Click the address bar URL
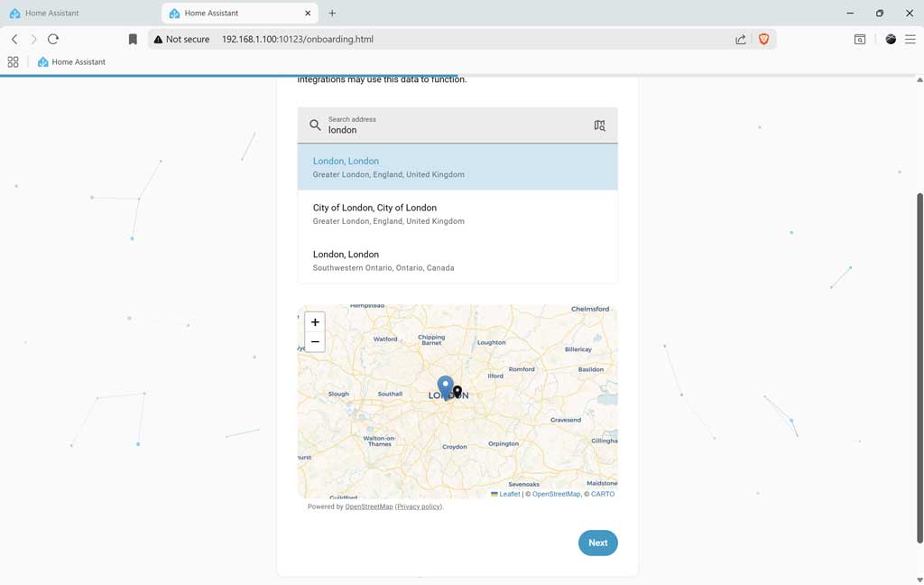 (x=298, y=39)
